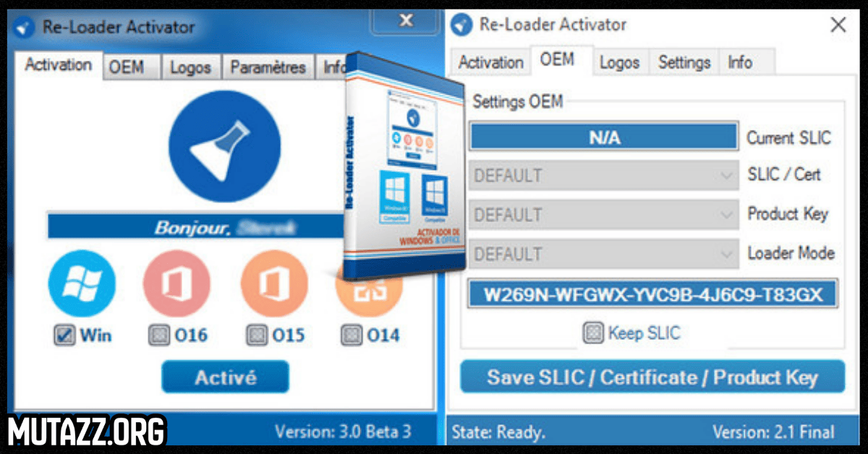Uncheck the Win checkbox
The width and height of the screenshot is (868, 454).
63,335
